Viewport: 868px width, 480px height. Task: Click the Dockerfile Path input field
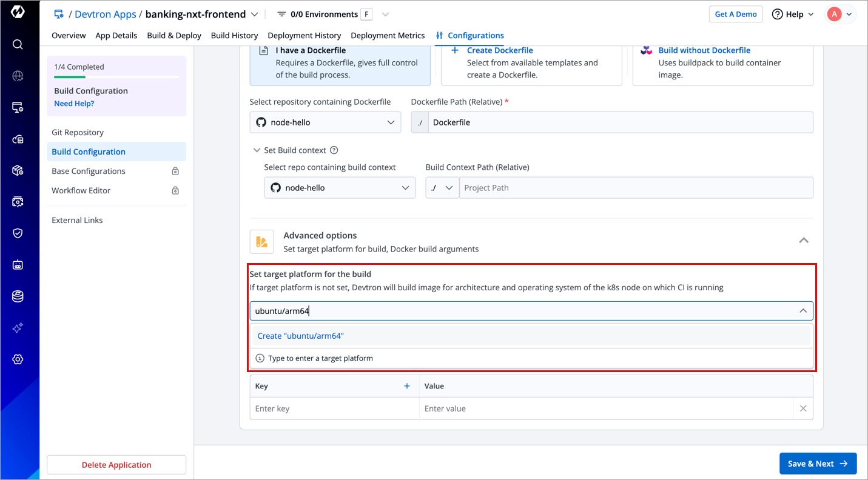coord(620,122)
